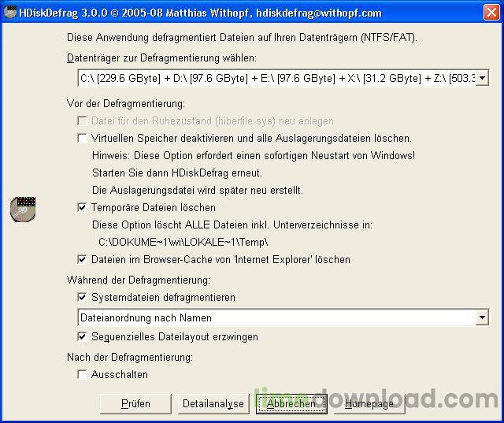504x423 pixels.
Task: Click the HDiskDefrag title bar icon
Action: coord(10,13)
